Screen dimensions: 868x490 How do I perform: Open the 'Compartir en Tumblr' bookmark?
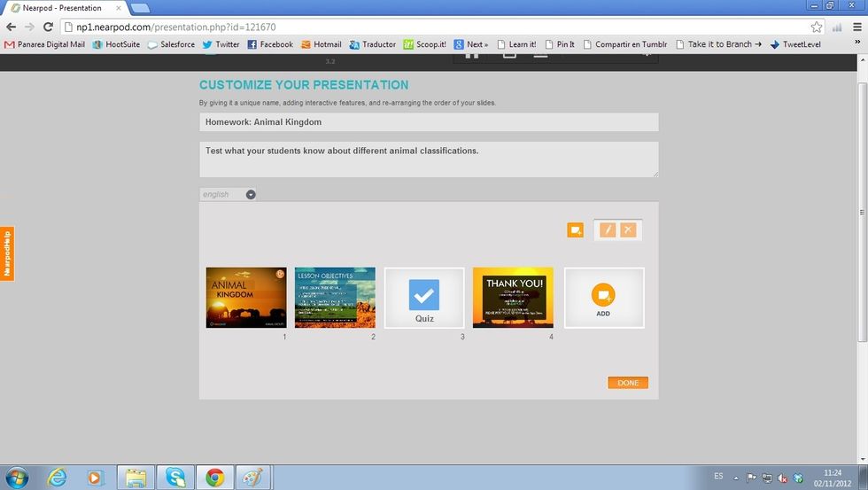(625, 44)
